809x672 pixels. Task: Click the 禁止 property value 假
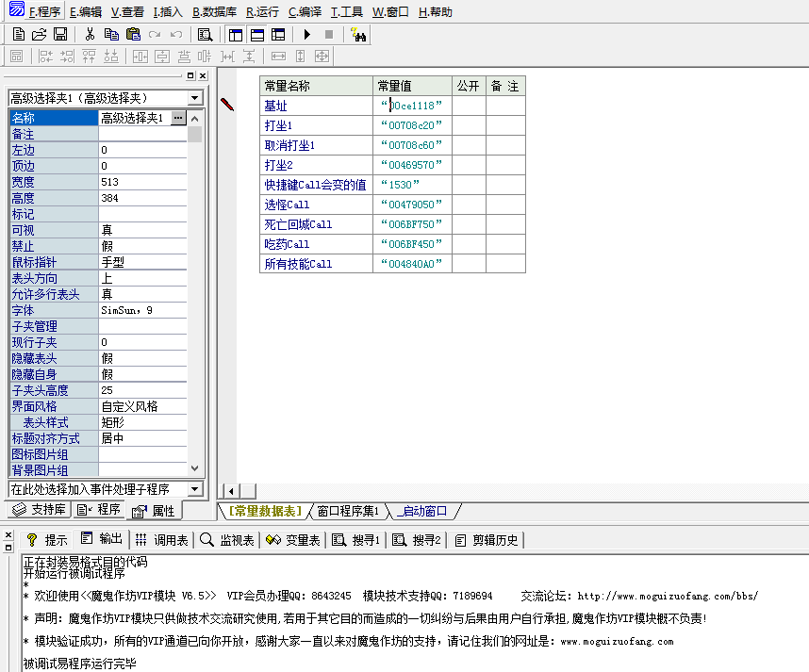(142, 246)
